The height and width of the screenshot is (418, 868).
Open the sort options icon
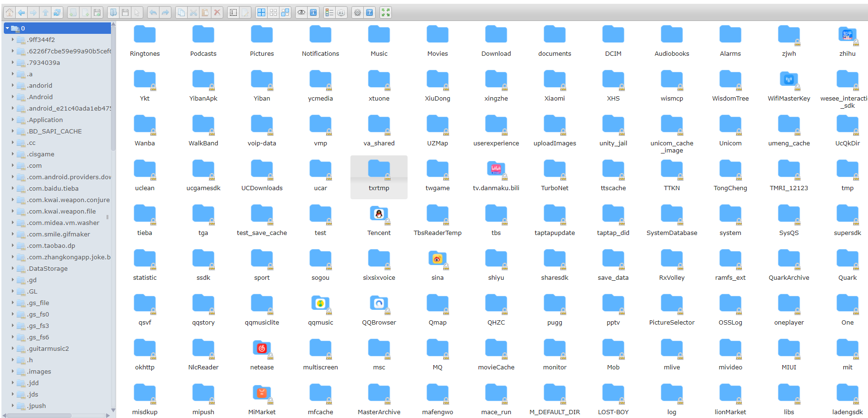click(341, 12)
